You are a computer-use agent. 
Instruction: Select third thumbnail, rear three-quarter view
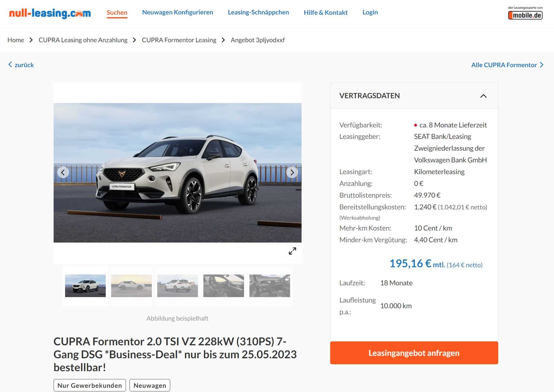[x=177, y=286]
